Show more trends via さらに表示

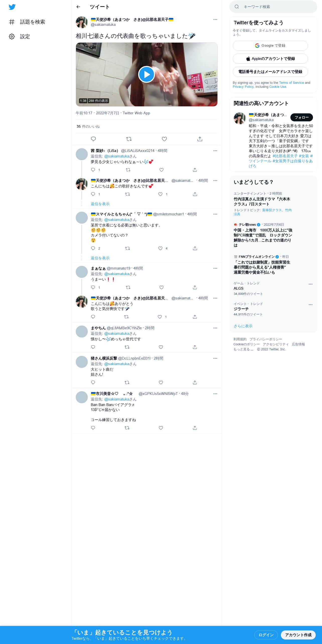click(x=243, y=326)
